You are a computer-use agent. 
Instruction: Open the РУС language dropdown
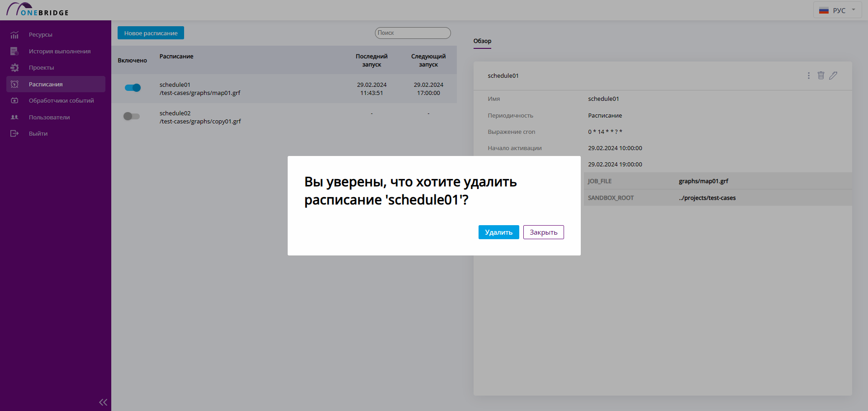click(838, 10)
